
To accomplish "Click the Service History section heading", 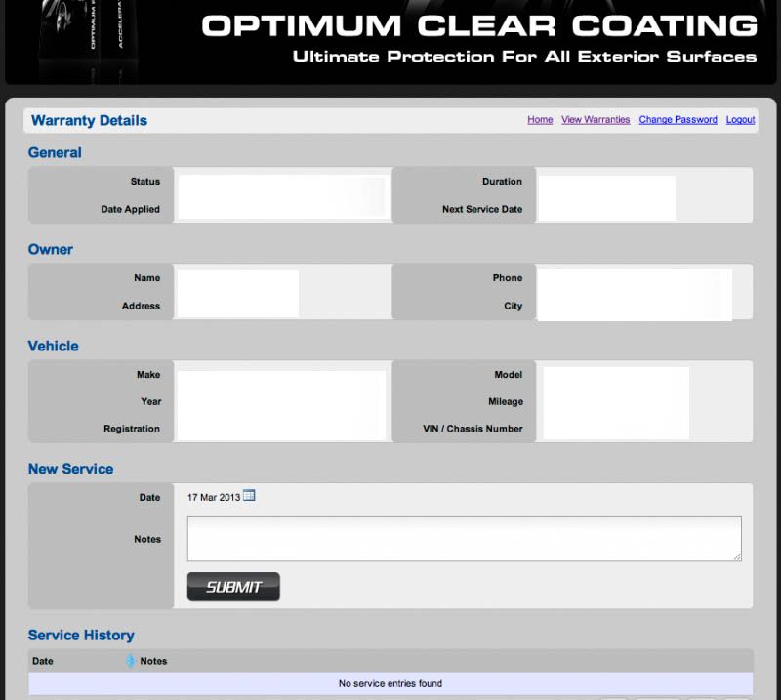I will 81,636.
